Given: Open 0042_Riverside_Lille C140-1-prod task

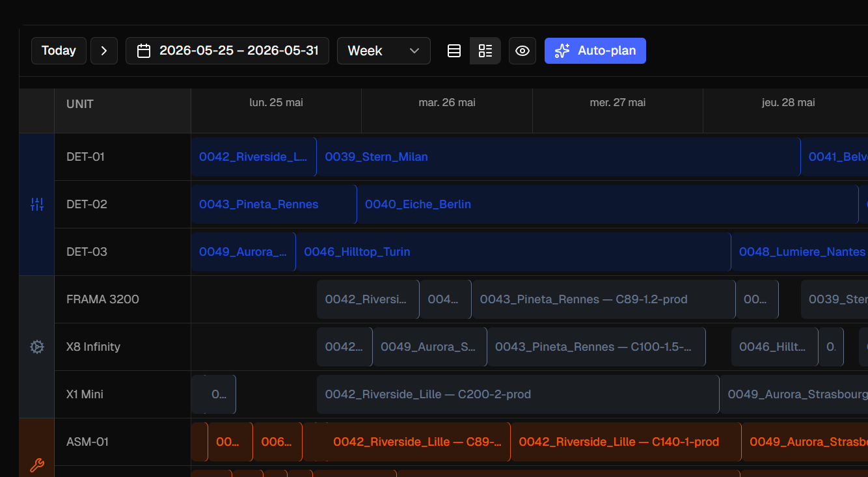Looking at the screenshot, I should (626, 442).
